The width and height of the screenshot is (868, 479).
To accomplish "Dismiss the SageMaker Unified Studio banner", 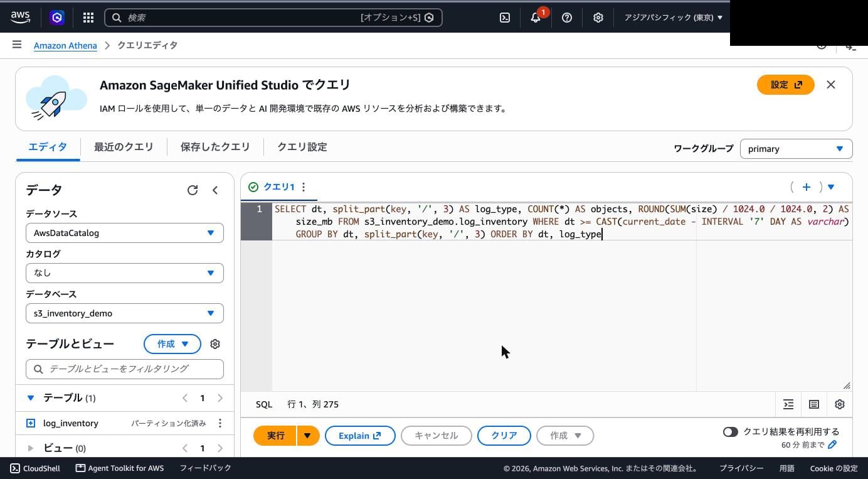I will coord(831,85).
